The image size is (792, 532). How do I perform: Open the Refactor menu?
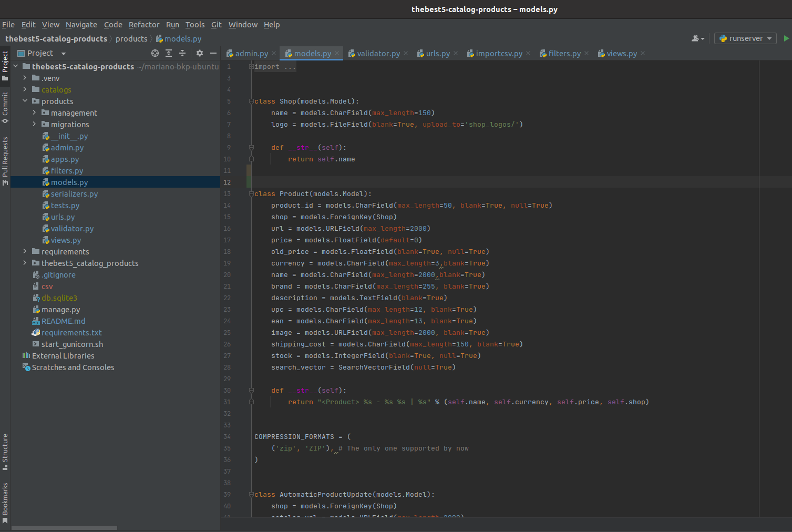point(143,25)
